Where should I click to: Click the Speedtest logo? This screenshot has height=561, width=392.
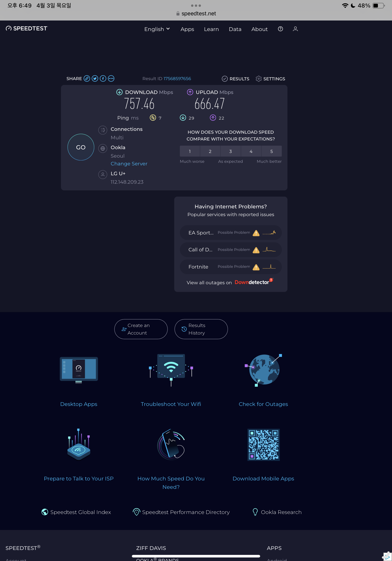(27, 29)
